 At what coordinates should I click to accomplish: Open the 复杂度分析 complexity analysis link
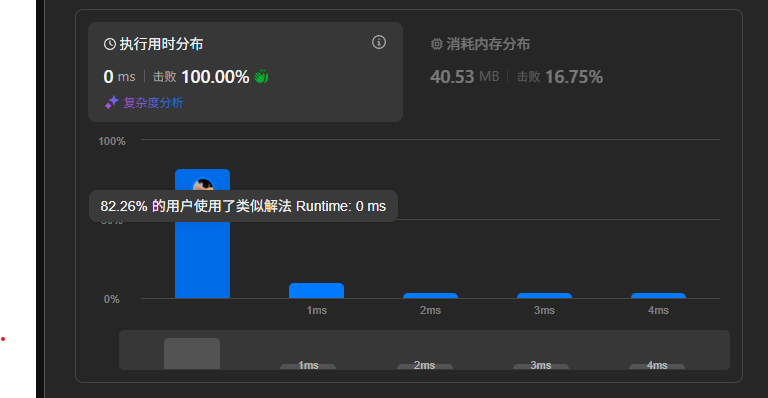[153, 103]
